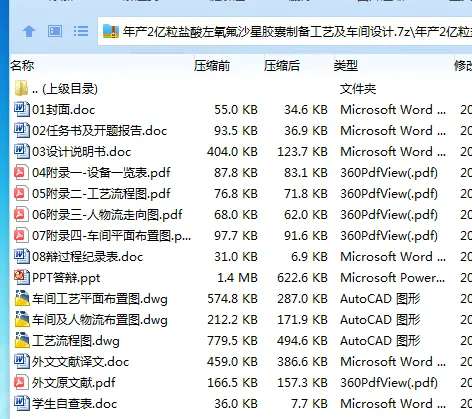Click the 287.0 KB compressed size cell
This screenshot has width=472, height=419.
coord(302,299)
